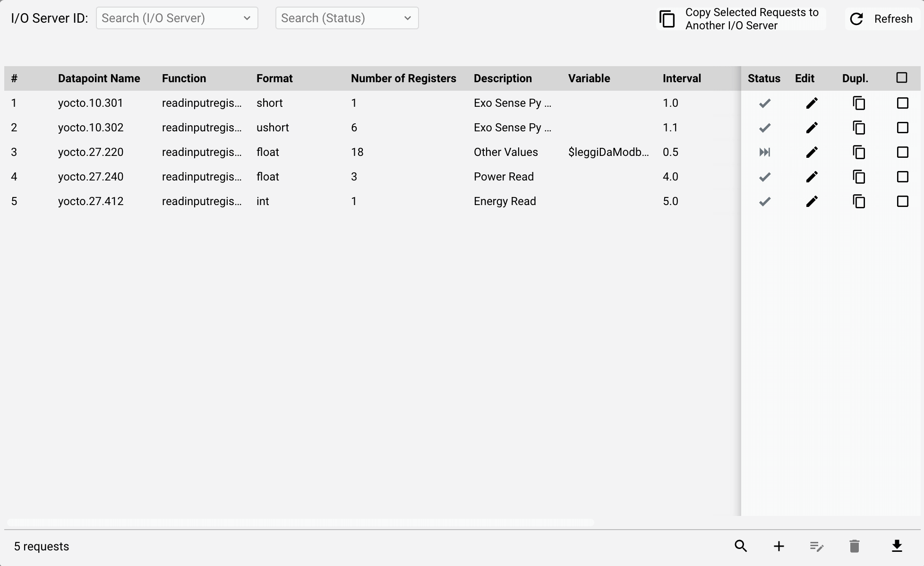This screenshot has width=924, height=566.
Task: Click the yocto.10.301 datapoint name cell
Action: coord(91,103)
